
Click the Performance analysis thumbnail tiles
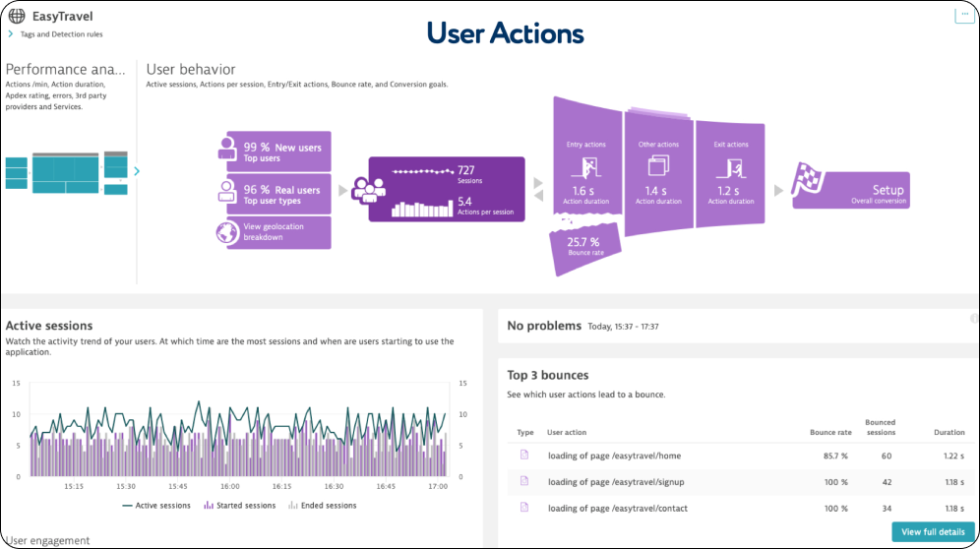point(66,172)
